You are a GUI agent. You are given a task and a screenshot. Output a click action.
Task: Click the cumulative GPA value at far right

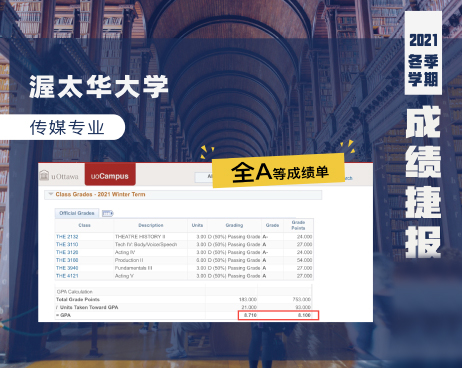pyautogui.click(x=304, y=315)
